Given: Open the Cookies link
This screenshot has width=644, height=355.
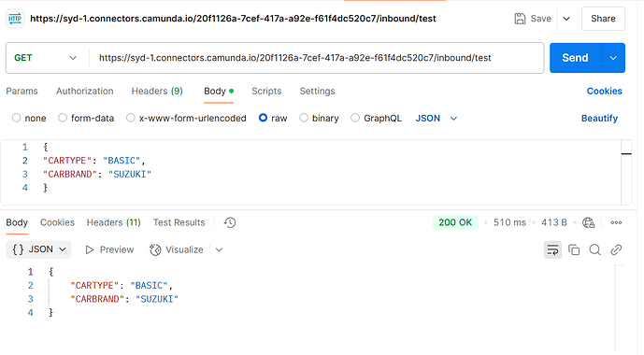Looking at the screenshot, I should pos(604,92).
